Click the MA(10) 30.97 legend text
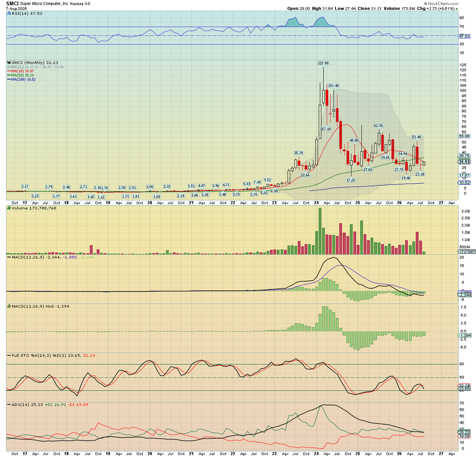Image resolution: width=476 pixels, height=457 pixels. pyautogui.click(x=23, y=71)
